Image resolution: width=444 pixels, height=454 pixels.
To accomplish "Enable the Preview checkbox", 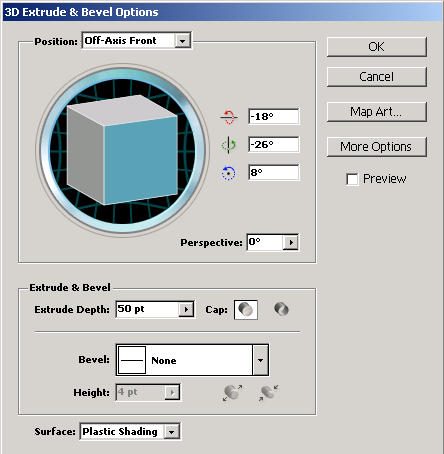I will pyautogui.click(x=352, y=179).
